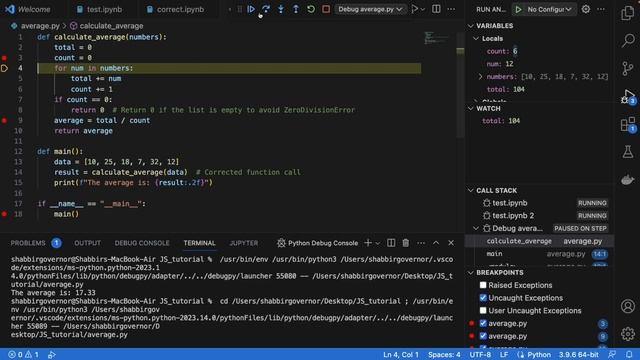Viewport: 640px width, 360px height.
Task: Open the Extensions view
Action: pyautogui.click(x=628, y=124)
